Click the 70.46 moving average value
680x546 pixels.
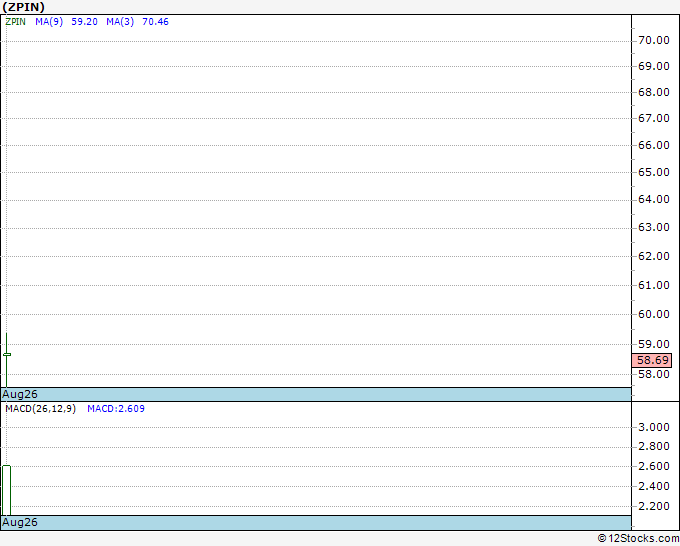click(155, 22)
